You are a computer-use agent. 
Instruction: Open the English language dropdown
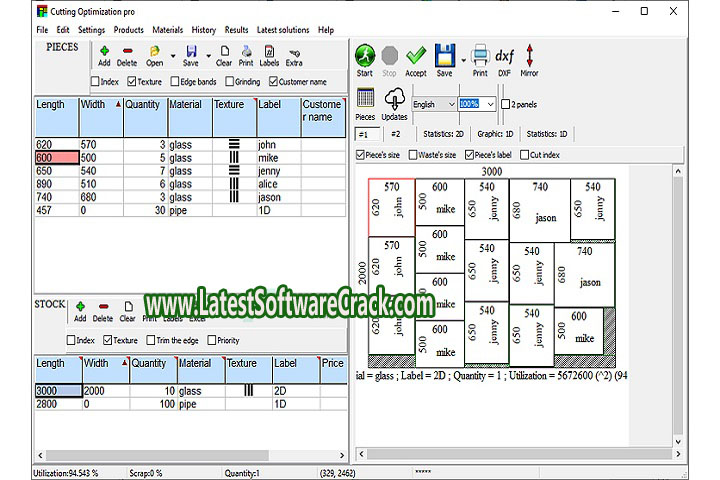coord(434,104)
